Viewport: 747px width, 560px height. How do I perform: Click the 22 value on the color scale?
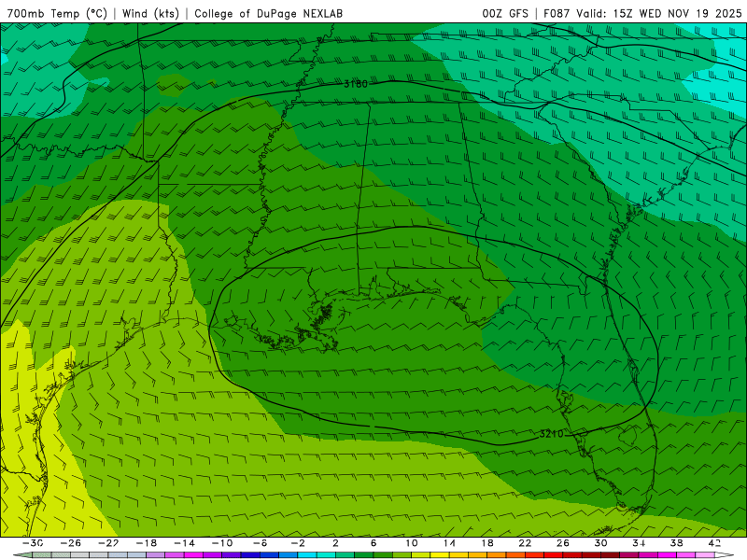point(525,543)
